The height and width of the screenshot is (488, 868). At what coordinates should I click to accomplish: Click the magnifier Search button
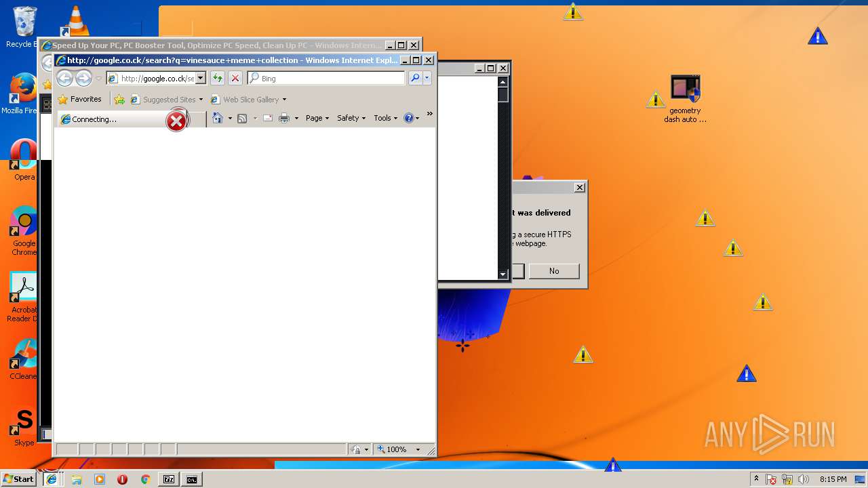click(415, 79)
